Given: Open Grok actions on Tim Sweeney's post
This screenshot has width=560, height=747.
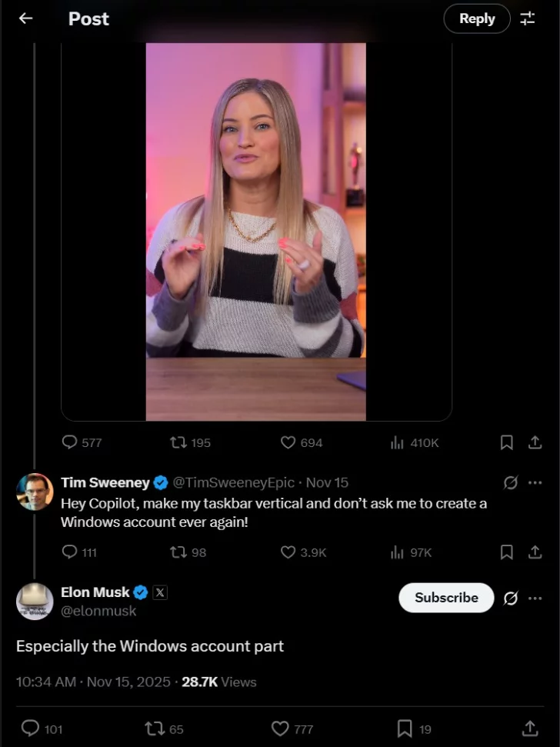Looking at the screenshot, I should (510, 482).
